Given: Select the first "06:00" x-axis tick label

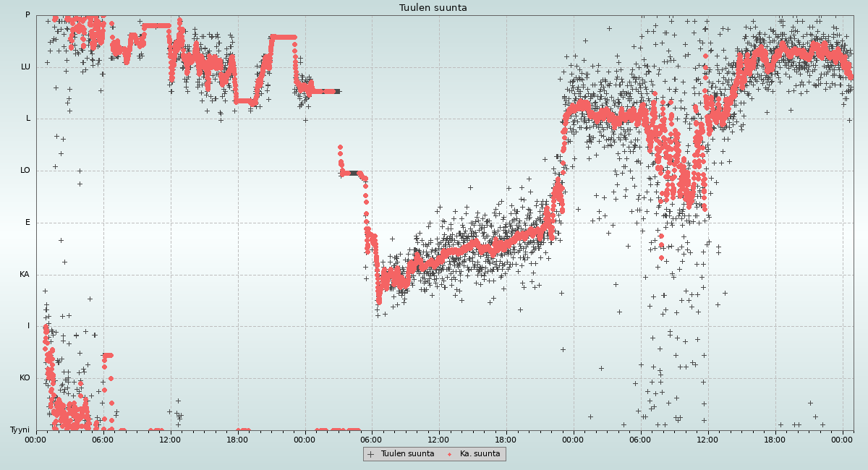Looking at the screenshot, I should [x=103, y=439].
